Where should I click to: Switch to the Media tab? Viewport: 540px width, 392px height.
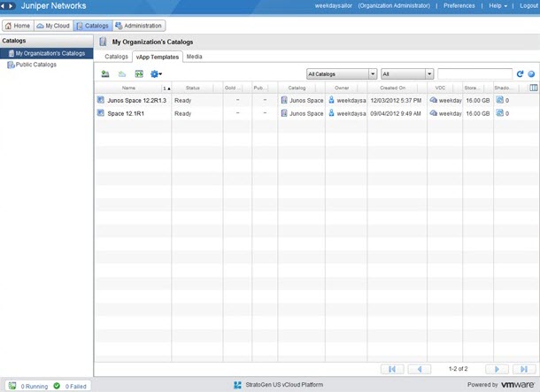[194, 57]
